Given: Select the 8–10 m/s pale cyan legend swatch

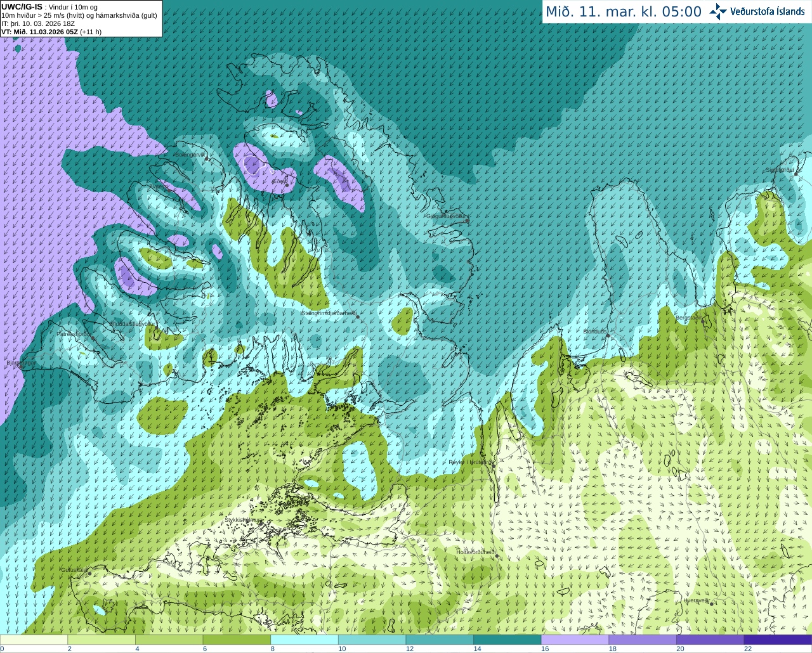Looking at the screenshot, I should coord(304,640).
